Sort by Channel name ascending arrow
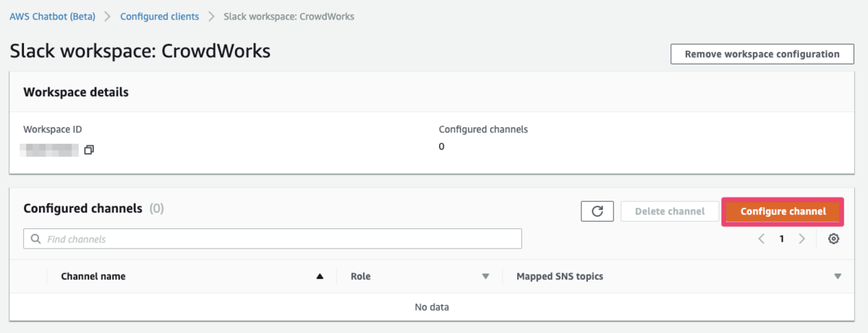The image size is (868, 333). [320, 277]
